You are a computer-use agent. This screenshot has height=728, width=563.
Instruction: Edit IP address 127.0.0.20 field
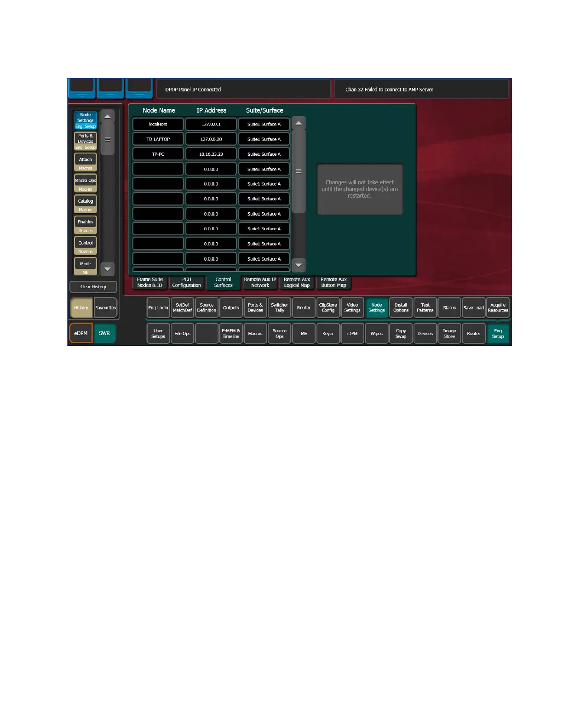point(211,139)
